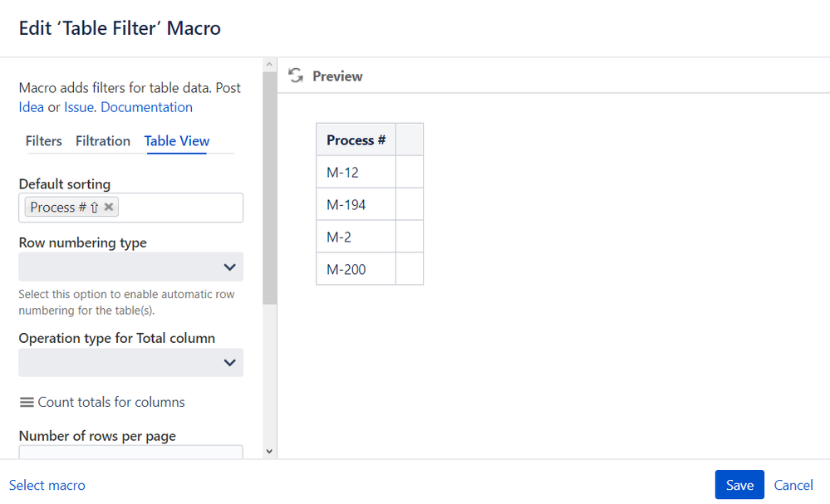Click scrollbar down arrow in settings panel
This screenshot has height=504, width=830.
click(x=269, y=451)
